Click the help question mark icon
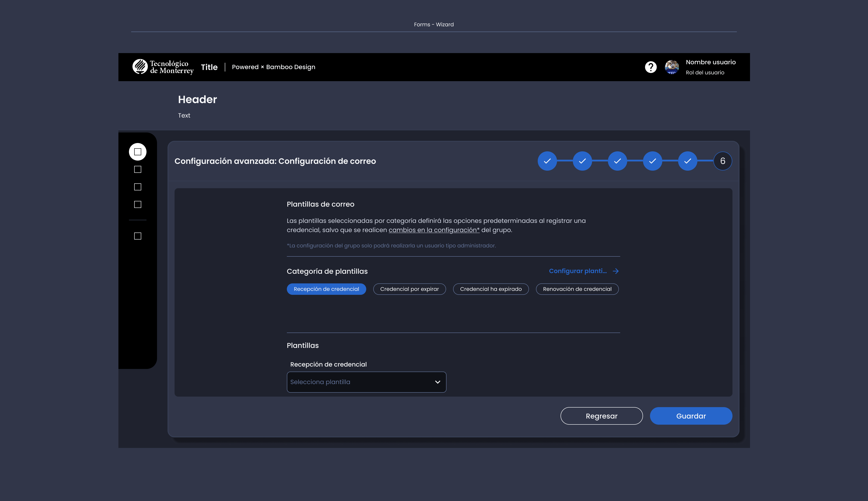Image resolution: width=868 pixels, height=501 pixels. 650,67
